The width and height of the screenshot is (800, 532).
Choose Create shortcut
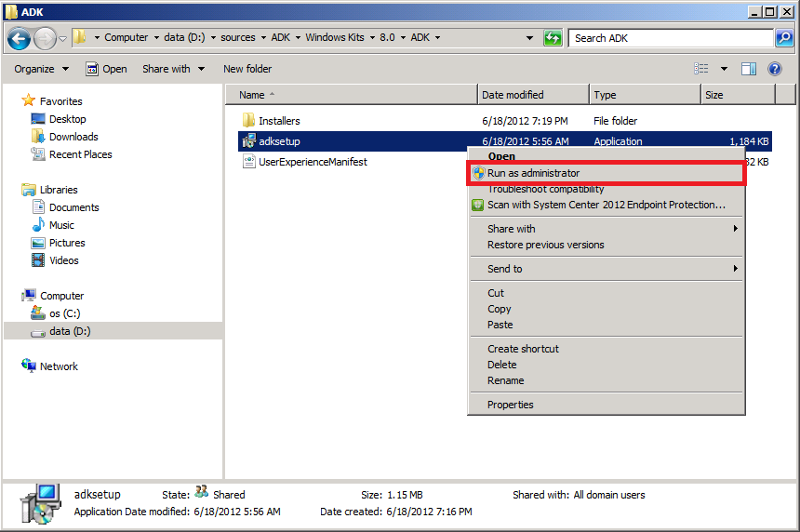click(x=607, y=349)
